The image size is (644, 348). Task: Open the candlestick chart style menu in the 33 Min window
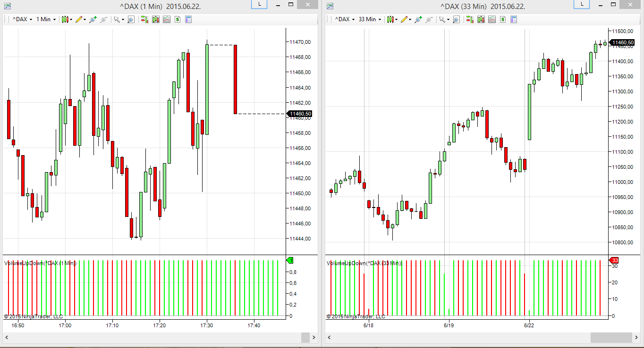(392, 19)
